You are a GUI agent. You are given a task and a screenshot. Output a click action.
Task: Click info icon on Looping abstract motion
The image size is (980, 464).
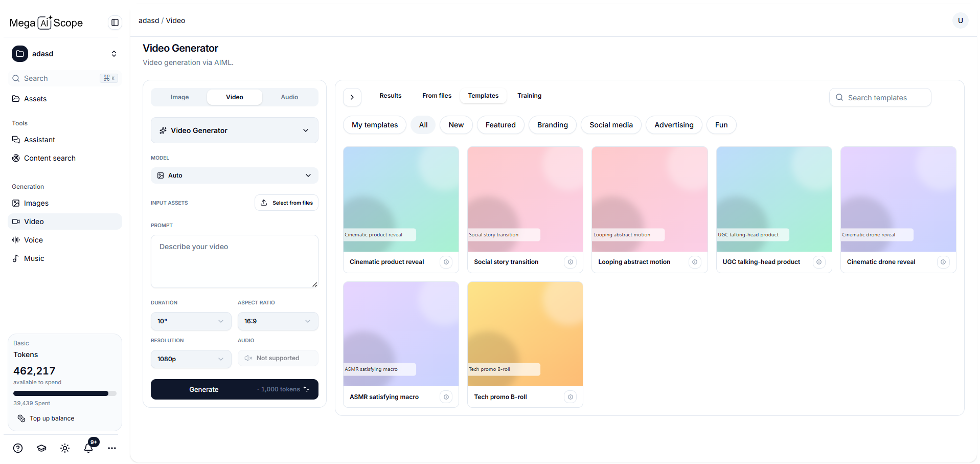pos(695,262)
